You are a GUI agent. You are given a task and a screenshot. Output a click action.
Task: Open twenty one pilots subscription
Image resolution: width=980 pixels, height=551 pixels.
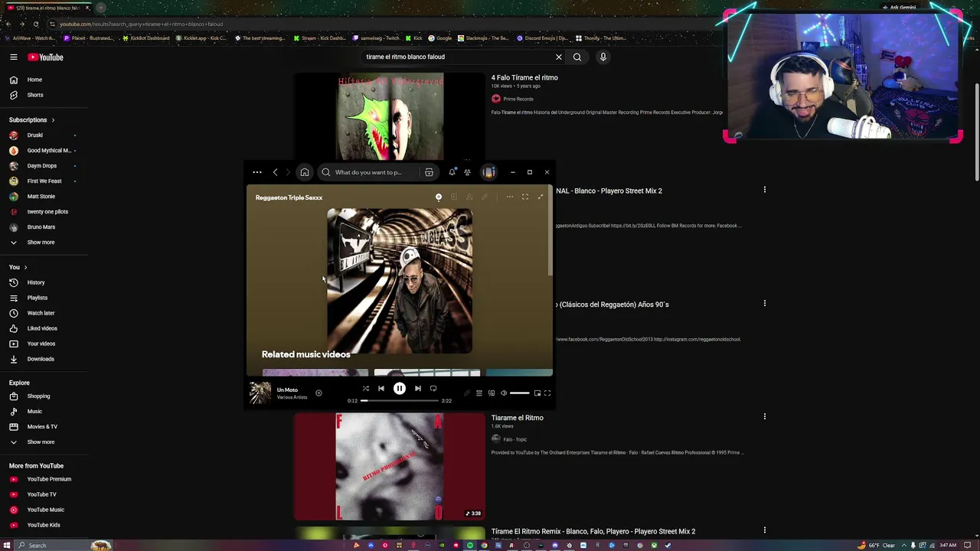pos(47,212)
